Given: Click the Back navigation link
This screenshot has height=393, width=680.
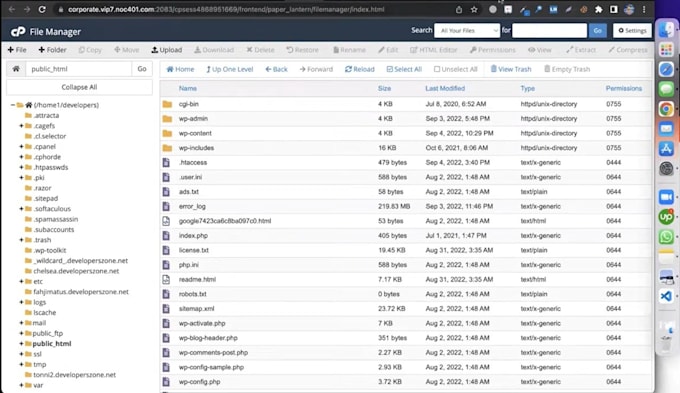Looking at the screenshot, I should coord(276,69).
